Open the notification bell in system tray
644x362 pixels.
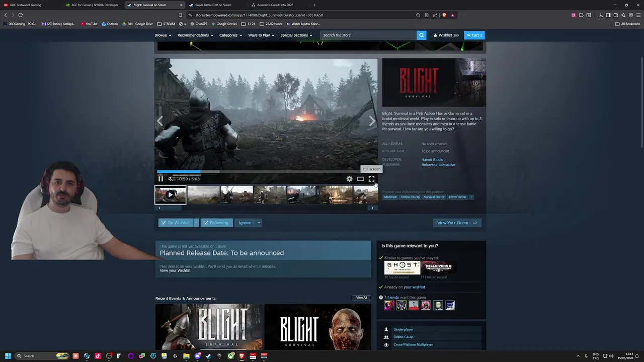coord(637,356)
